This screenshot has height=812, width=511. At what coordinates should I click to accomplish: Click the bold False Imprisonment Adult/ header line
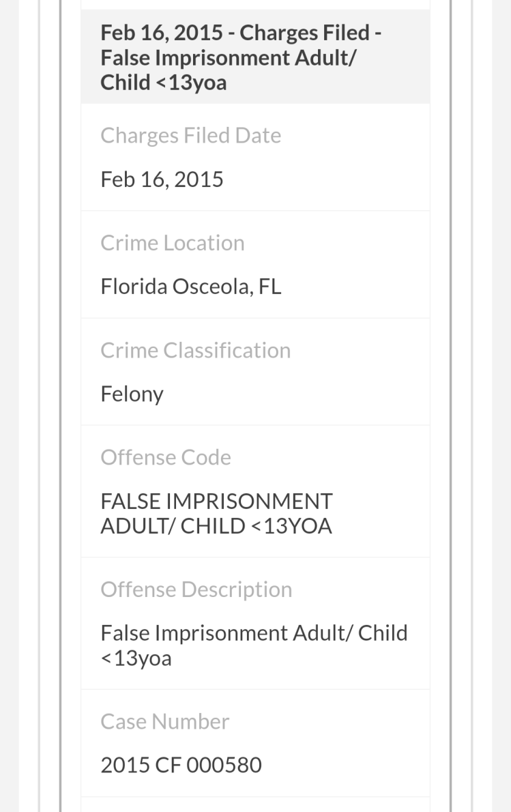[229, 57]
